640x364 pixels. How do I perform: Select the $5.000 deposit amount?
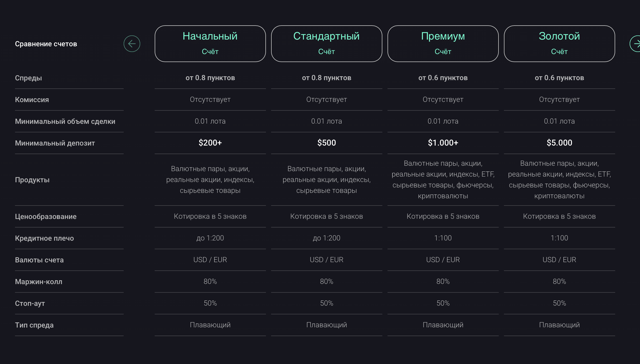[559, 143]
